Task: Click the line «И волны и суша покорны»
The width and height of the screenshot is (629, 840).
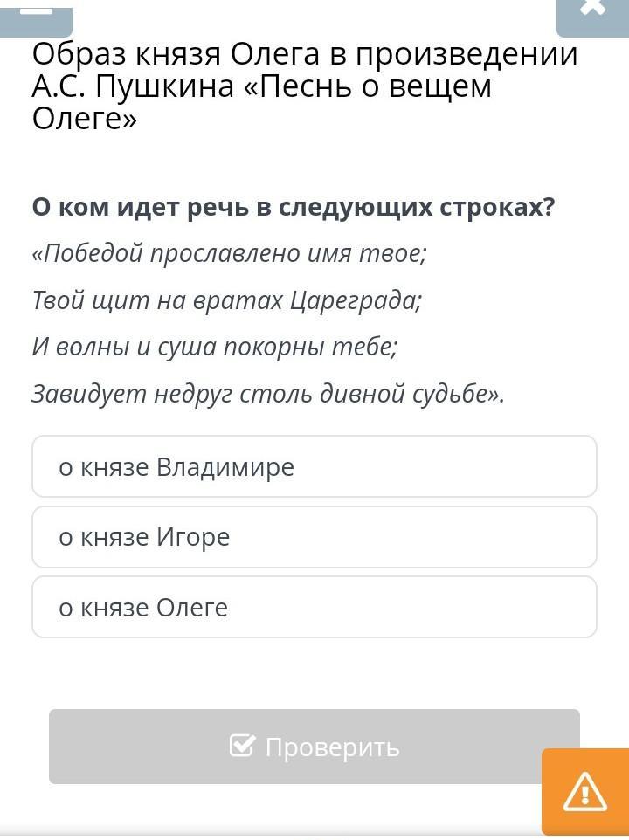Action: pyautogui.click(x=215, y=348)
